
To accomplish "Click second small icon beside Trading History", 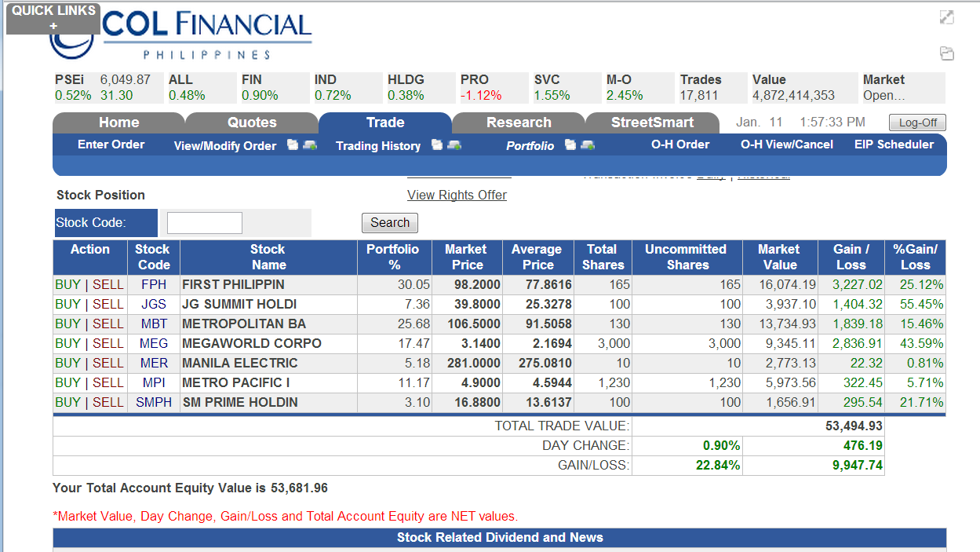I will tap(454, 144).
